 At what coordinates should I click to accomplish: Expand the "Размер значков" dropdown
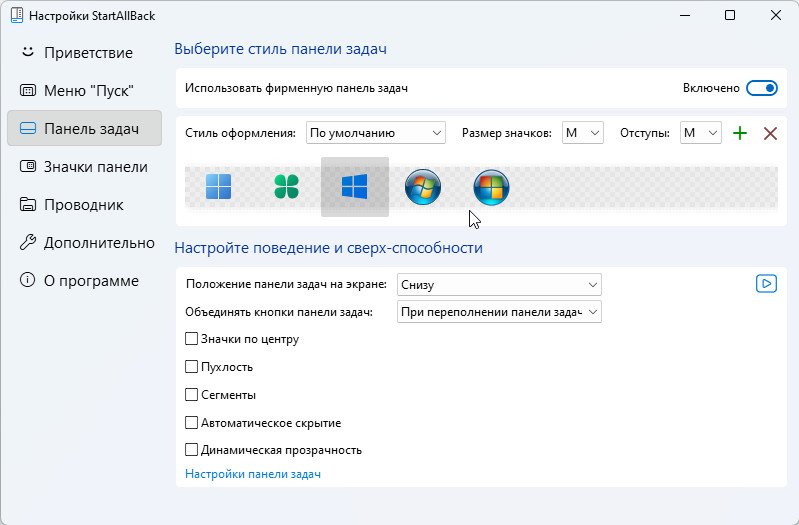[582, 133]
